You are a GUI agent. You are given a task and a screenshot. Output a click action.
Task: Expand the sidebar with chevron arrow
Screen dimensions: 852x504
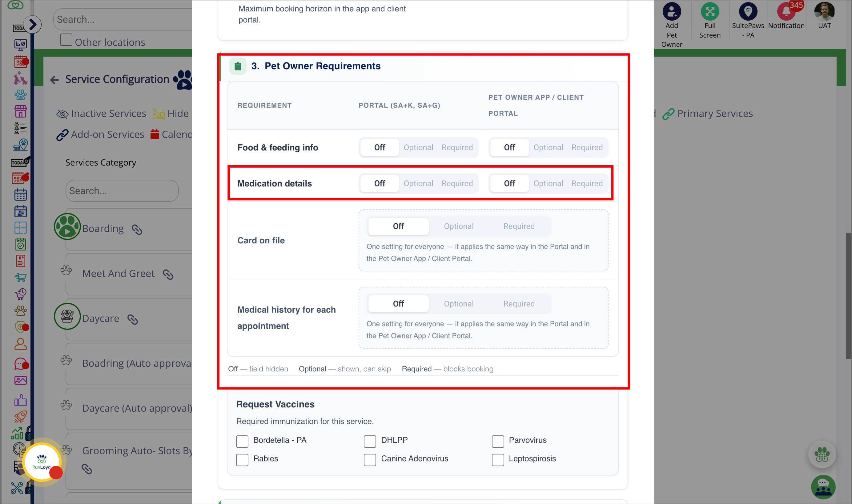33,24
